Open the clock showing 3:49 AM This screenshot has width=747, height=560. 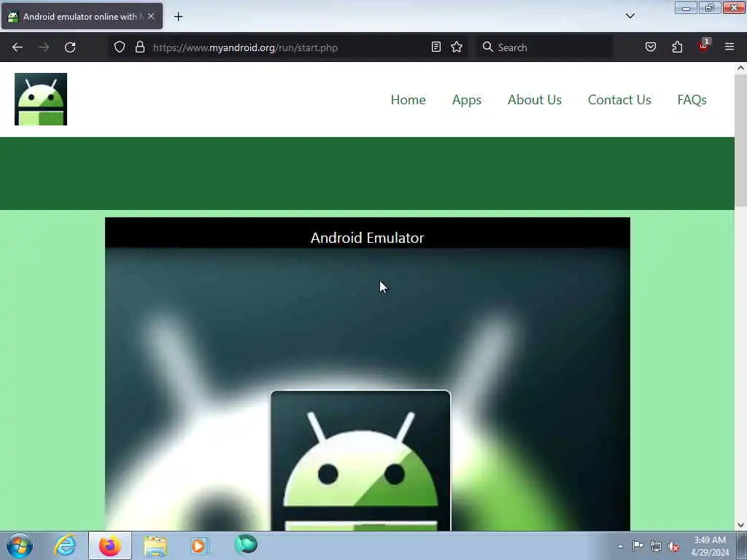coord(710,546)
